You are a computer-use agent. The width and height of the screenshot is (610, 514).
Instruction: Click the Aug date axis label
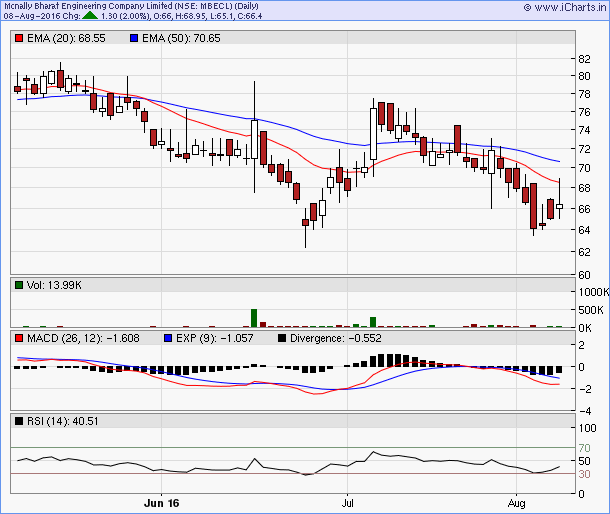pos(516,503)
